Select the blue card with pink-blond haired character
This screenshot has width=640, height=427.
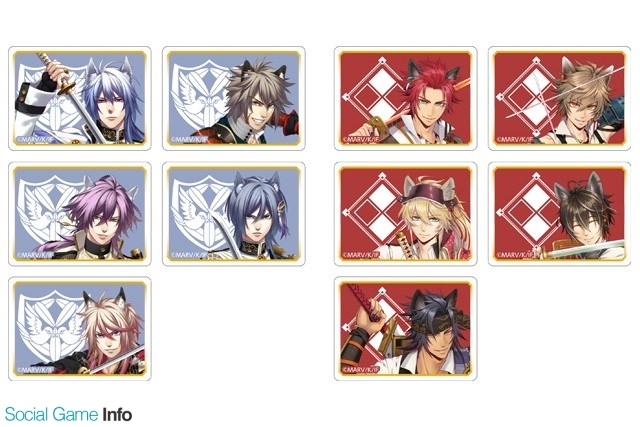pos(80,329)
